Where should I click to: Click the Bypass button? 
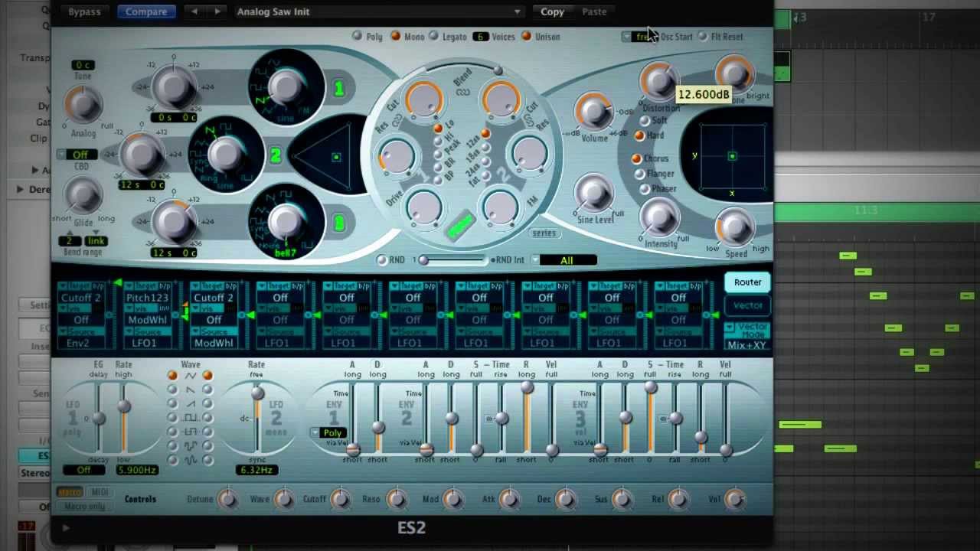click(84, 11)
